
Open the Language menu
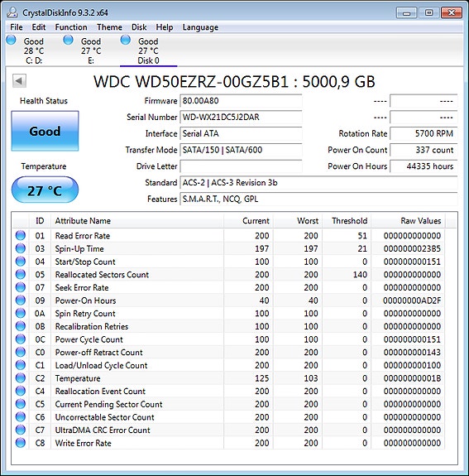200,27
